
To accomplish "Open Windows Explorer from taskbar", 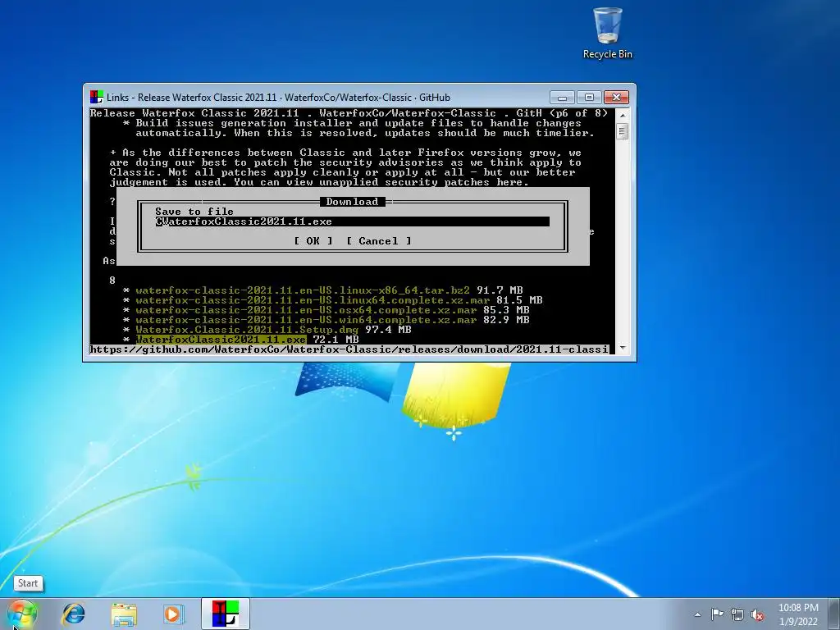I will pos(124,614).
